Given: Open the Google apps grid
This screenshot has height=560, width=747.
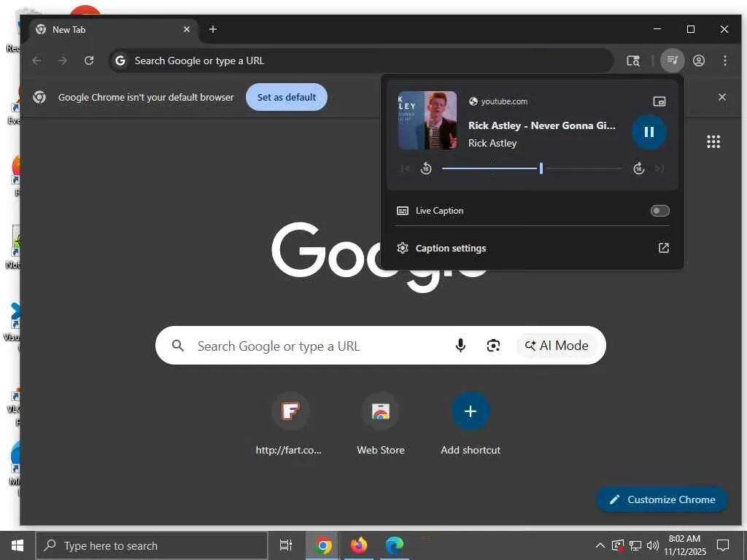Looking at the screenshot, I should pos(713,141).
